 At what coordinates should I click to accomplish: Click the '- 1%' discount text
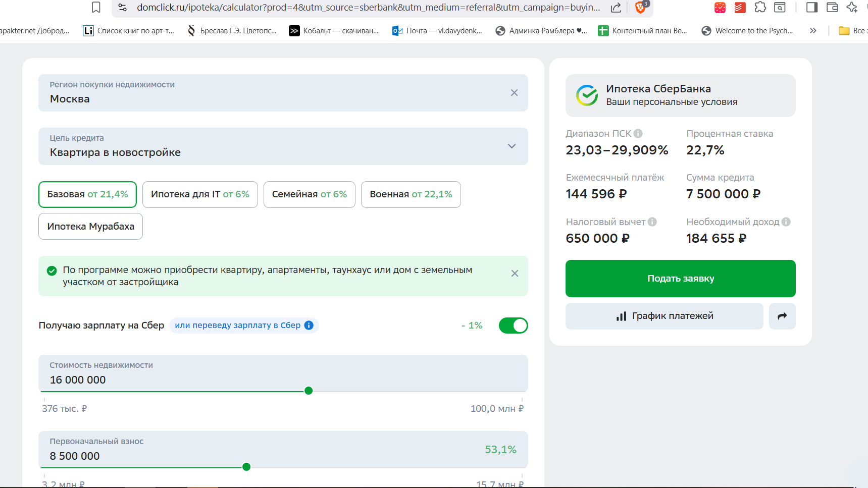pyautogui.click(x=472, y=326)
